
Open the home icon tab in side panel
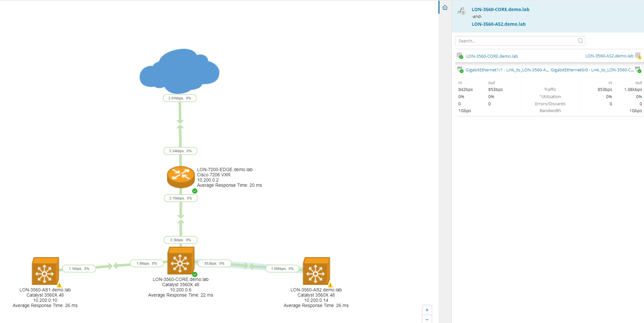tap(445, 7)
